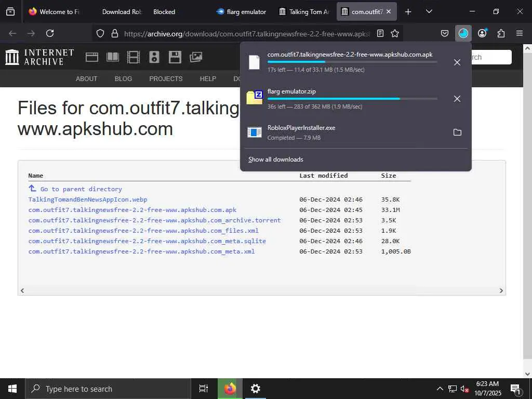Click Go to parent directory link
This screenshot has width=532, height=399.
(x=75, y=189)
